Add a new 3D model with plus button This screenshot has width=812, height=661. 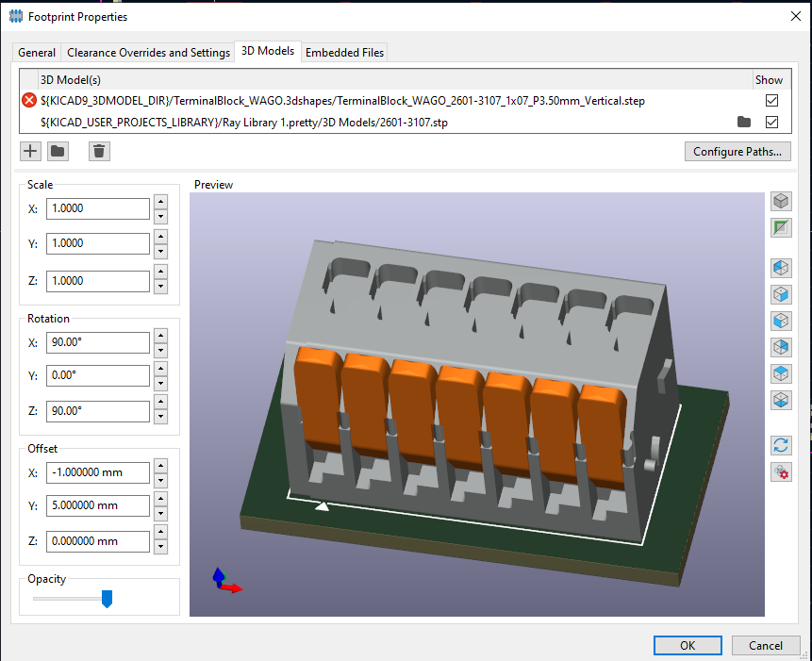(30, 151)
